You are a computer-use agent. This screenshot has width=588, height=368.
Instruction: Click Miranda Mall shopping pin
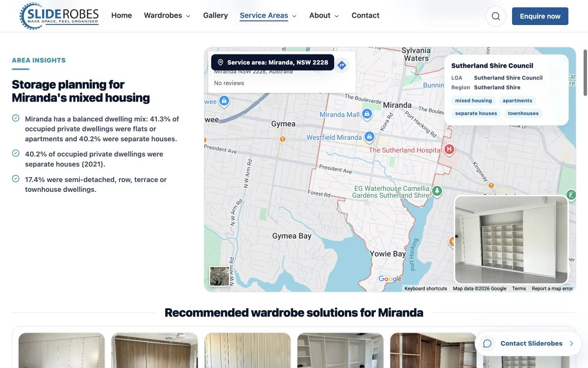click(367, 114)
